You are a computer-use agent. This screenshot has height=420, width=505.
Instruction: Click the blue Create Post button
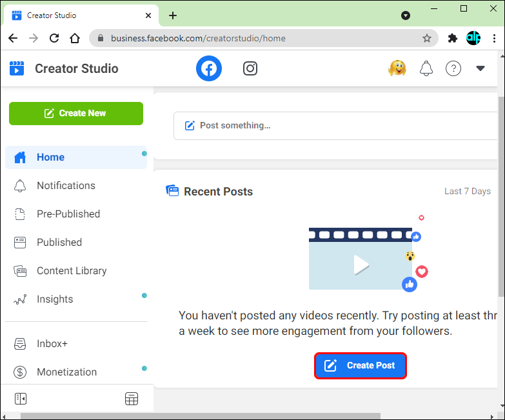[361, 366]
